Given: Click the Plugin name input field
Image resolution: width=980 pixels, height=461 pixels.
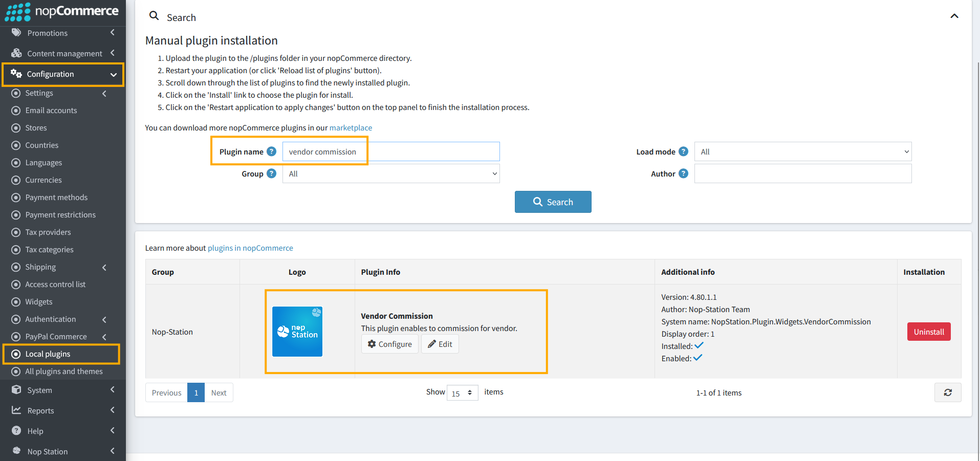Looking at the screenshot, I should tap(391, 151).
